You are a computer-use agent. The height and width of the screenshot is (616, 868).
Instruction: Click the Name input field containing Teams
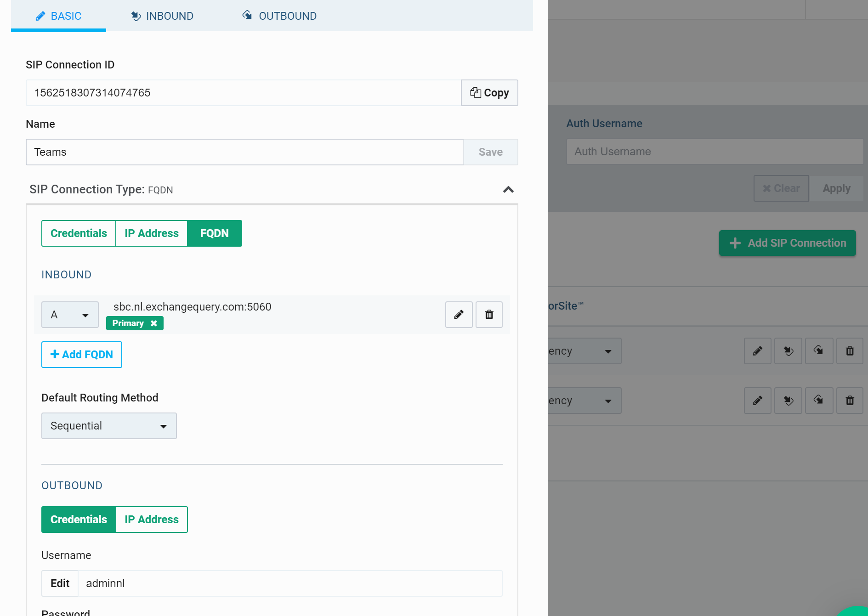coord(244,152)
